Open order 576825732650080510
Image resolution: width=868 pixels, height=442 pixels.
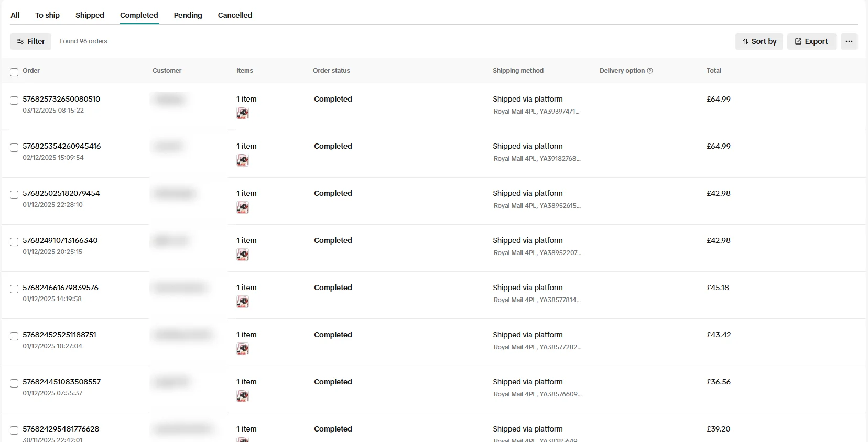(x=61, y=99)
